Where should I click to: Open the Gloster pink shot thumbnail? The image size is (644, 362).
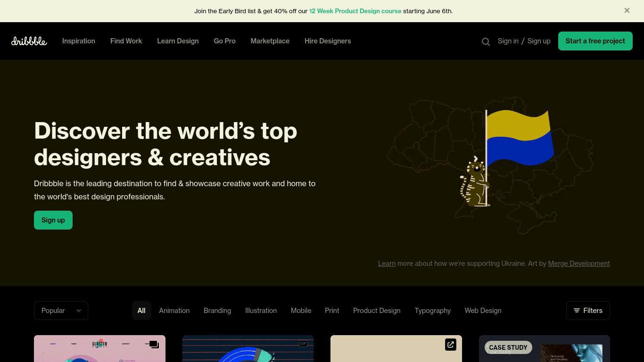(99, 349)
